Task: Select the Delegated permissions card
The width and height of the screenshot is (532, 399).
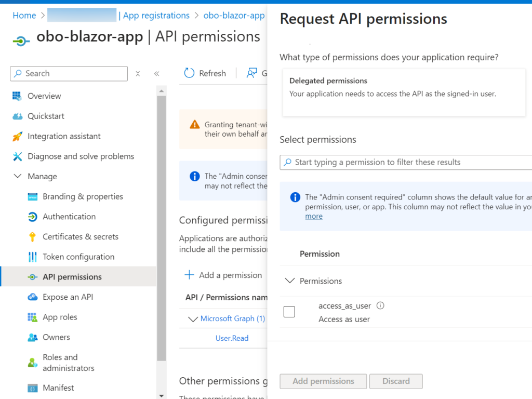Action: coord(404,92)
